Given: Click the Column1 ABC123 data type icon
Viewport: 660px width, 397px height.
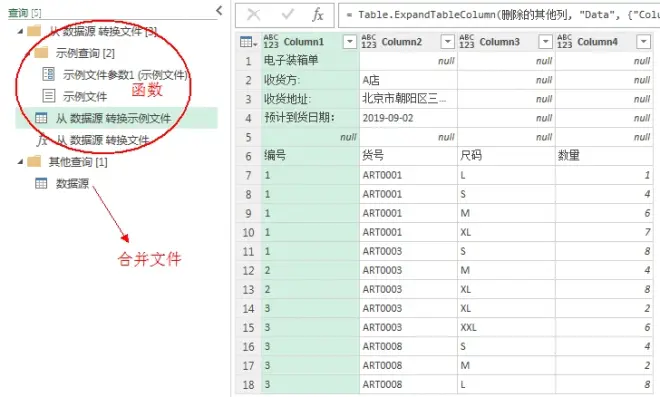Looking at the screenshot, I should click(271, 42).
